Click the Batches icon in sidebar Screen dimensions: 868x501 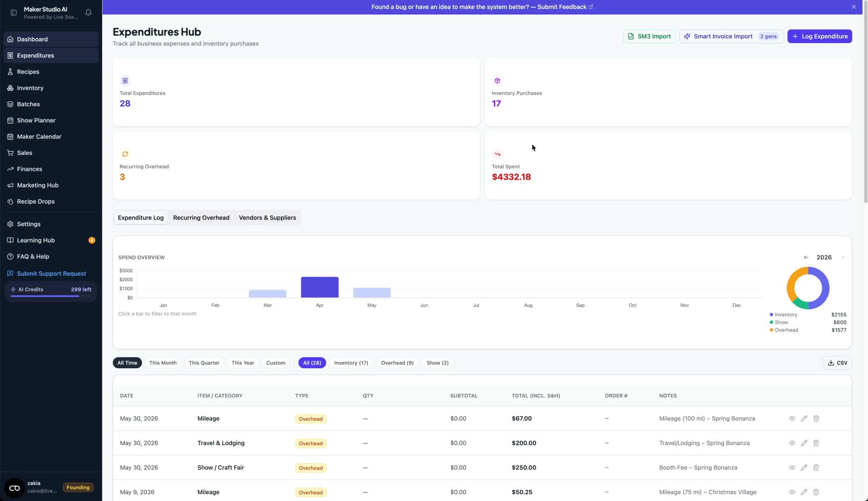point(10,104)
